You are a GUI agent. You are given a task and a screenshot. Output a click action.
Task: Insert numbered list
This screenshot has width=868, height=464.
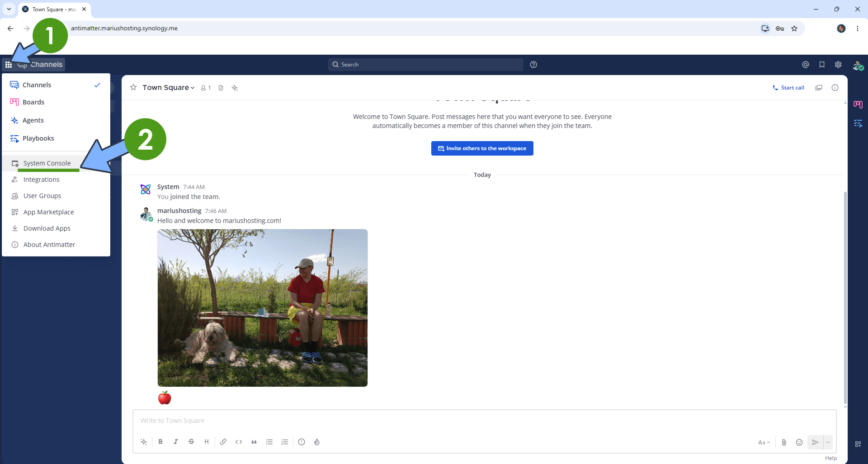point(285,442)
